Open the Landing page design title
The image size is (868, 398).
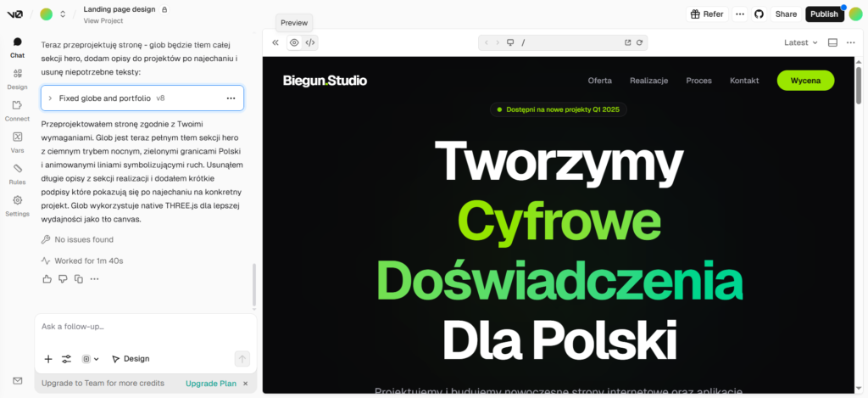coord(120,9)
